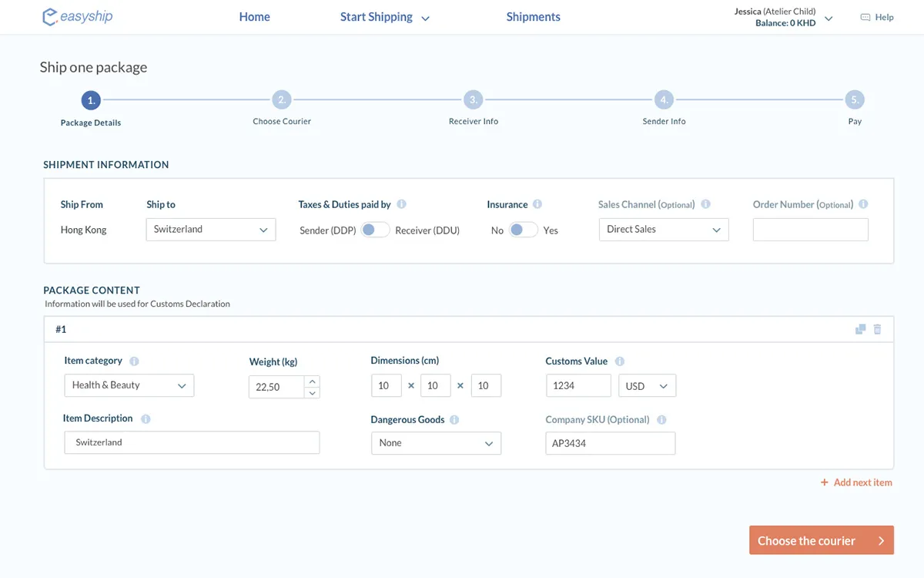The image size is (924, 578).
Task: Click the Help link
Action: [884, 17]
